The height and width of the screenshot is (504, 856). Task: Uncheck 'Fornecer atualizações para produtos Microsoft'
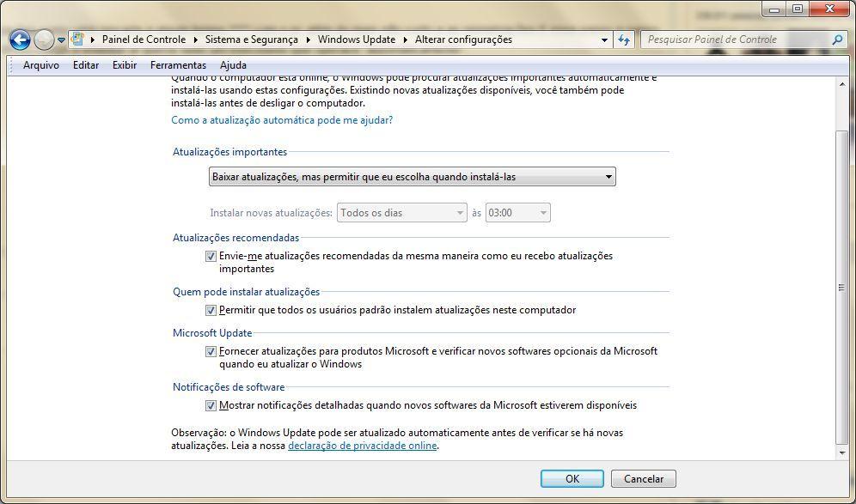pos(211,350)
